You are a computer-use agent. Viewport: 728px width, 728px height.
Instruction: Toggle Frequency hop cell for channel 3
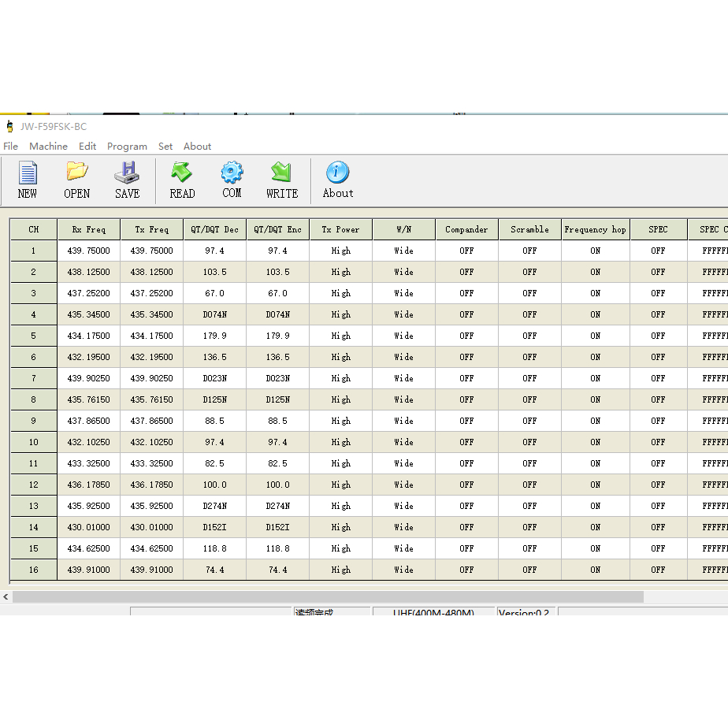pos(595,293)
